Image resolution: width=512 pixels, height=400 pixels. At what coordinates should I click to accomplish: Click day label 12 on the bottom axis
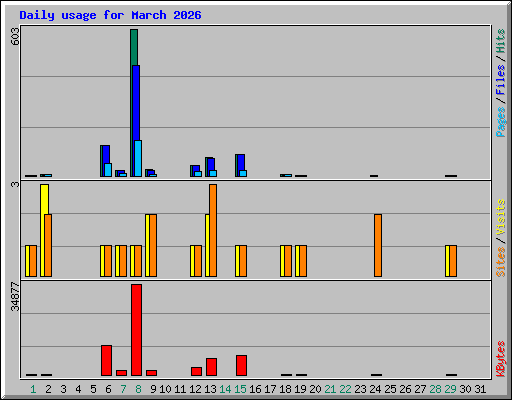(195, 389)
